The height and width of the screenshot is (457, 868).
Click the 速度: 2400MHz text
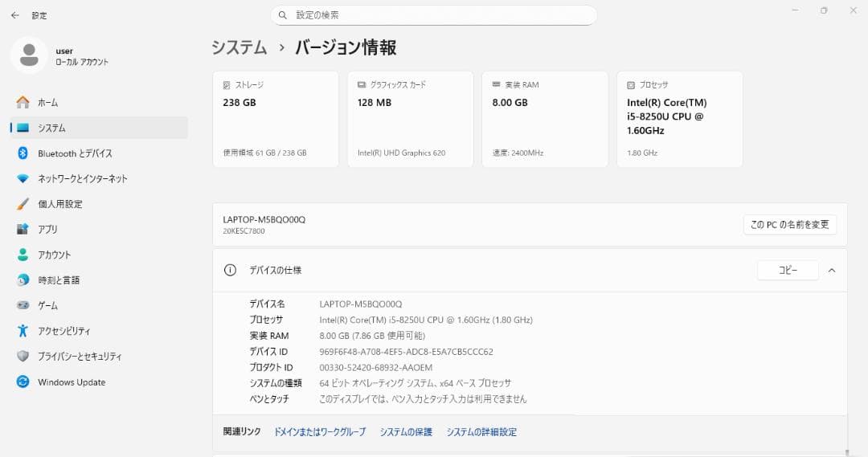click(518, 153)
